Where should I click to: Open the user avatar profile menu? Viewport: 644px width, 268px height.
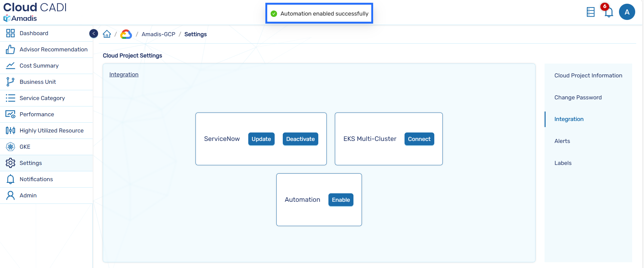coord(627,12)
